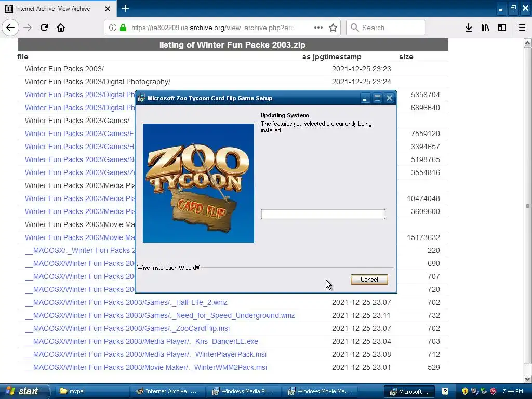Open the Movie Maker file sized 15173632
The height and width of the screenshot is (399, 532).
coord(79,237)
